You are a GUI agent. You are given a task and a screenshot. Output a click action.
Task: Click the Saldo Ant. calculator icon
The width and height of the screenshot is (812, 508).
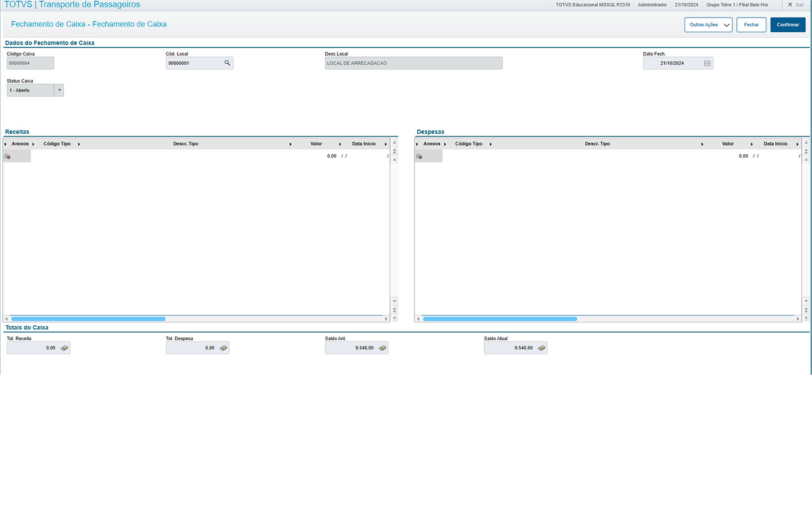tap(382, 348)
